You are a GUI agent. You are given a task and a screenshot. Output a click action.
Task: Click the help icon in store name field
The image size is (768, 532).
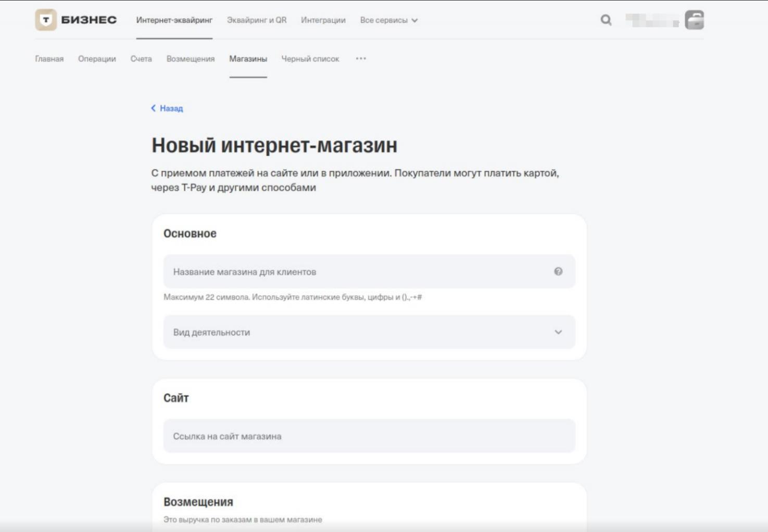tap(558, 271)
